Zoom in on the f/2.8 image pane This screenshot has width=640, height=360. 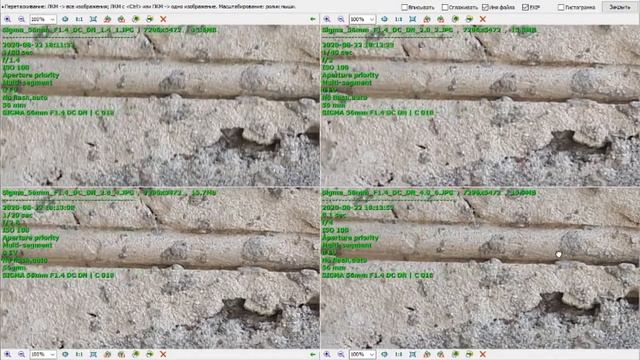pos(7,354)
